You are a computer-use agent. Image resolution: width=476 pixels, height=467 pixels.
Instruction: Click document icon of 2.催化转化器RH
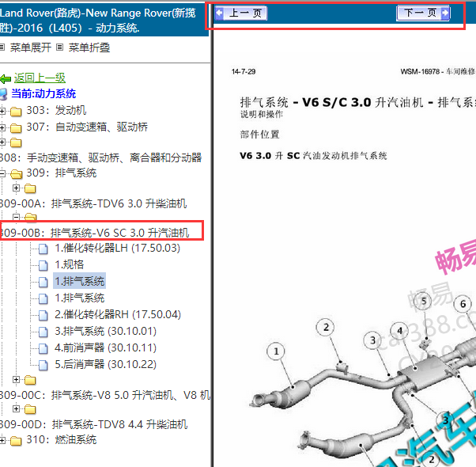pyautogui.click(x=43, y=315)
